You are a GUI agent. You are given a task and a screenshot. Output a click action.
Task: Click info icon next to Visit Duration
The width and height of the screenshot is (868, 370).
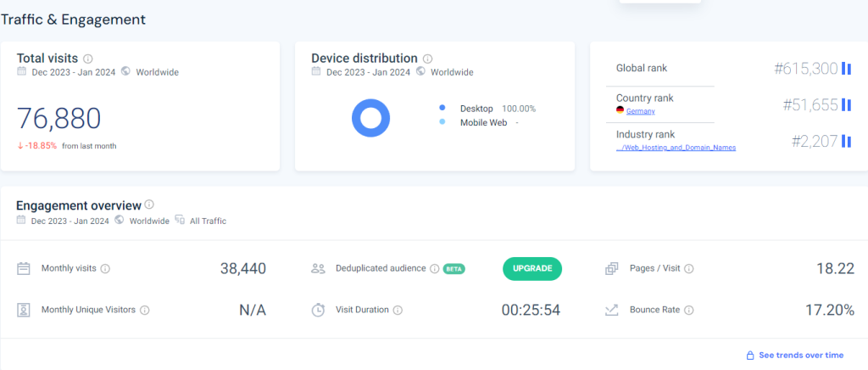(398, 310)
